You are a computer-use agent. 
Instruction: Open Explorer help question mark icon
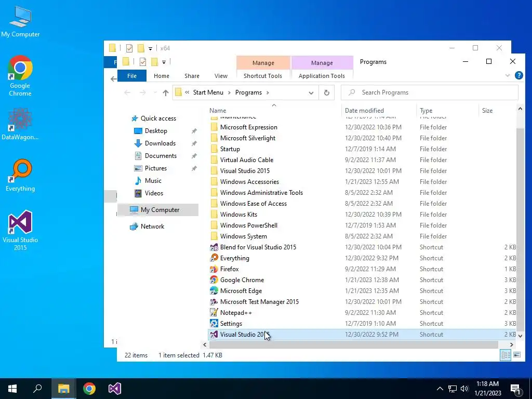[x=519, y=75]
